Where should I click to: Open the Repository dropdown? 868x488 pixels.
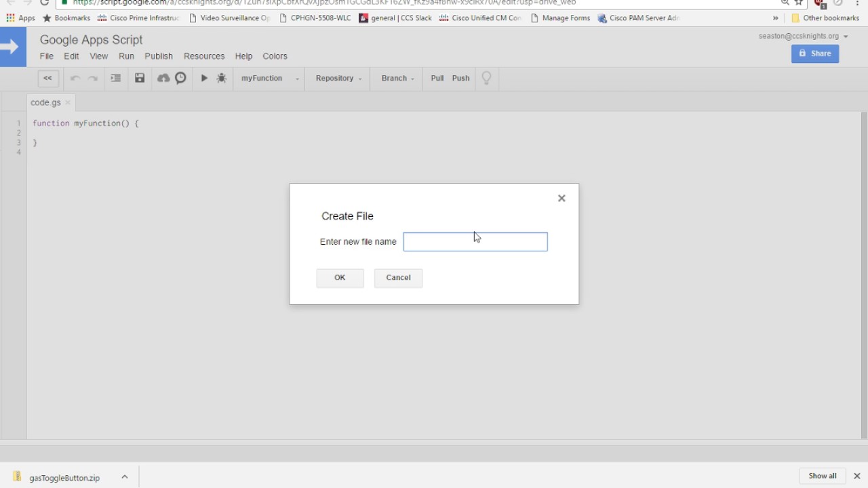(x=338, y=79)
